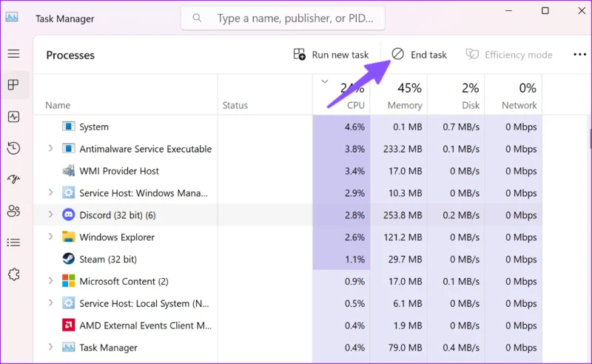Viewport: 592px width, 364px height.
Task: Expand Antimalware Service Executable process
Action: pos(50,149)
